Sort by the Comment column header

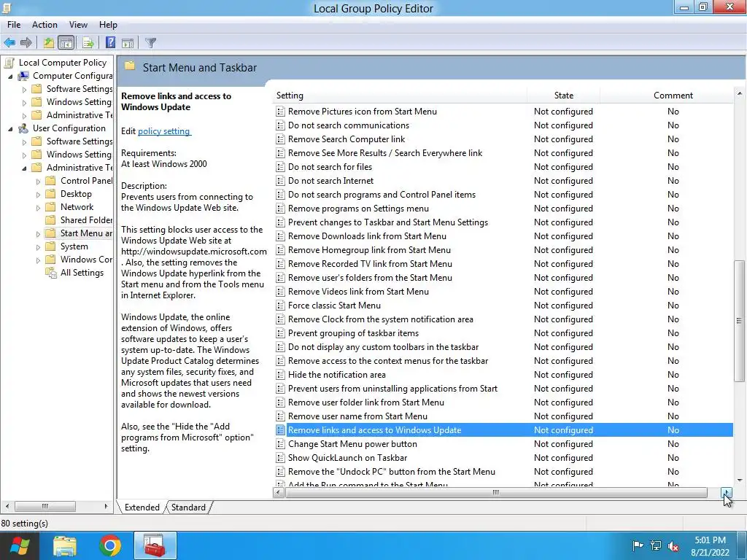coord(673,96)
